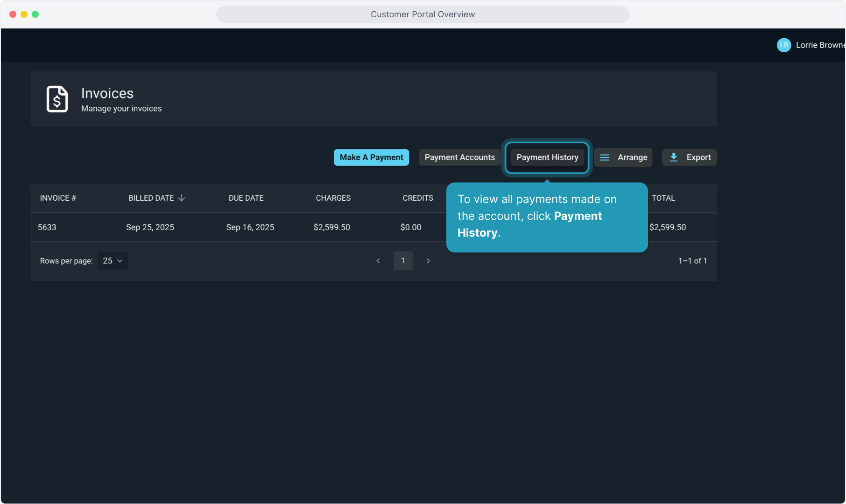Open the Rows per page dropdown
The width and height of the screenshot is (846, 504).
[113, 261]
